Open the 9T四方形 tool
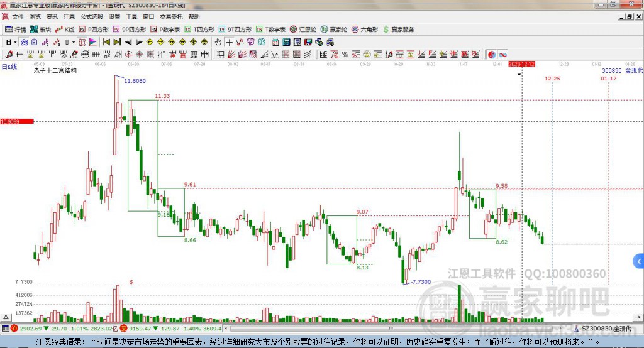 (x=235, y=30)
